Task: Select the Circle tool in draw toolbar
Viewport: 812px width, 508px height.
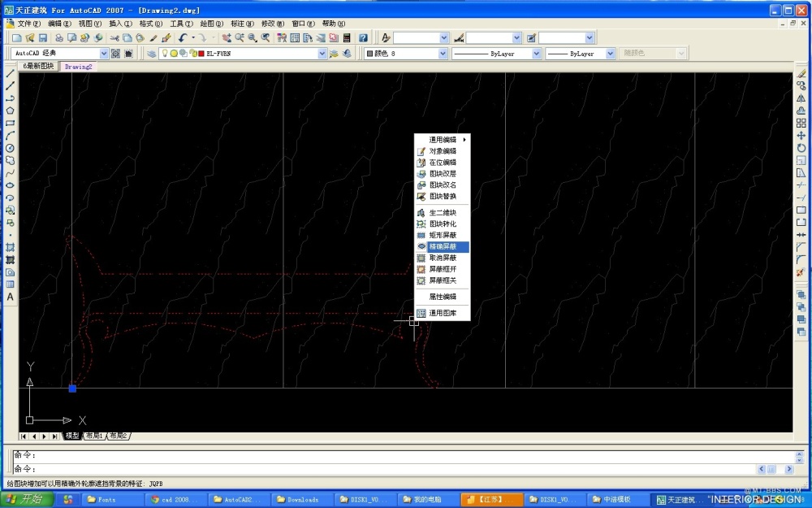Action: [x=10, y=148]
